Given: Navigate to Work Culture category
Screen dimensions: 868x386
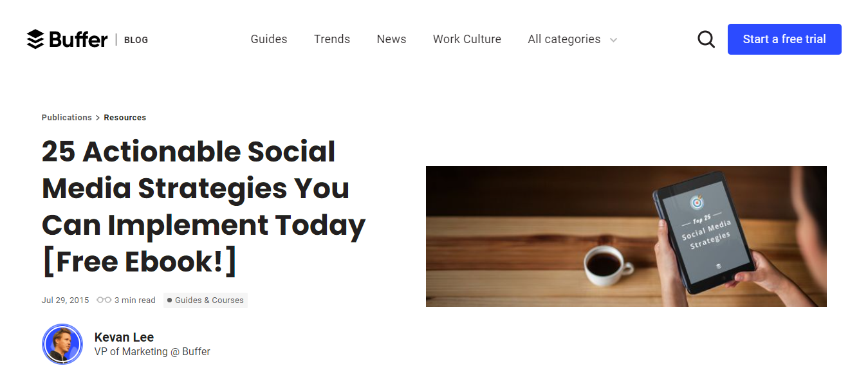Looking at the screenshot, I should tap(466, 39).
